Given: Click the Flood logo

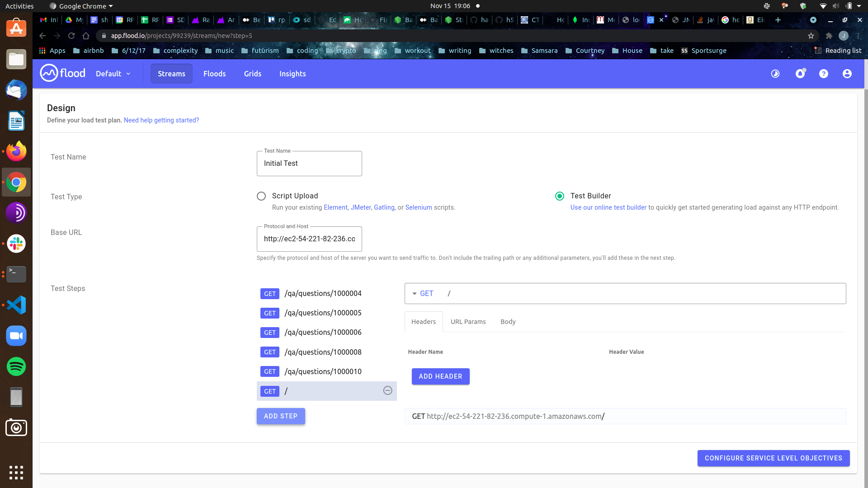Looking at the screenshot, I should (62, 73).
